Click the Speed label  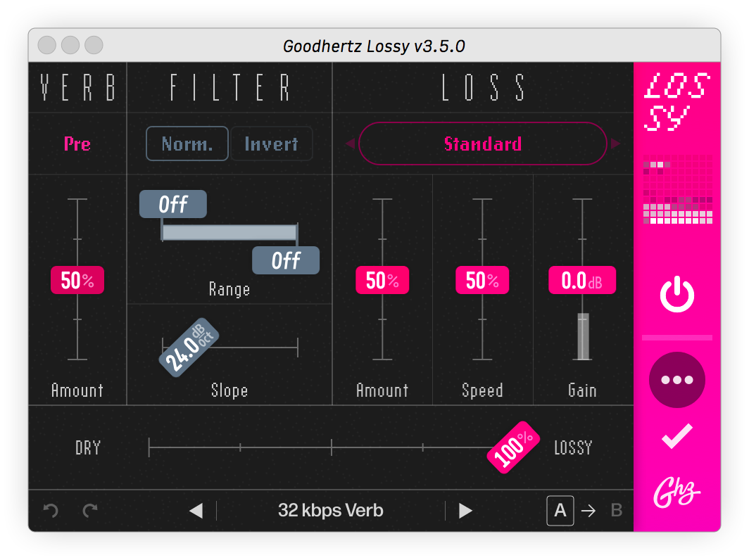point(482,390)
